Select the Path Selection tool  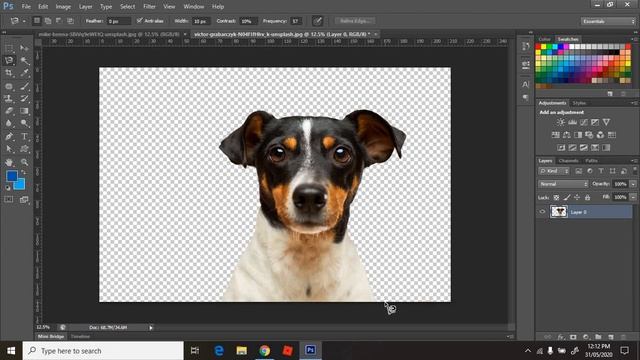[9, 149]
